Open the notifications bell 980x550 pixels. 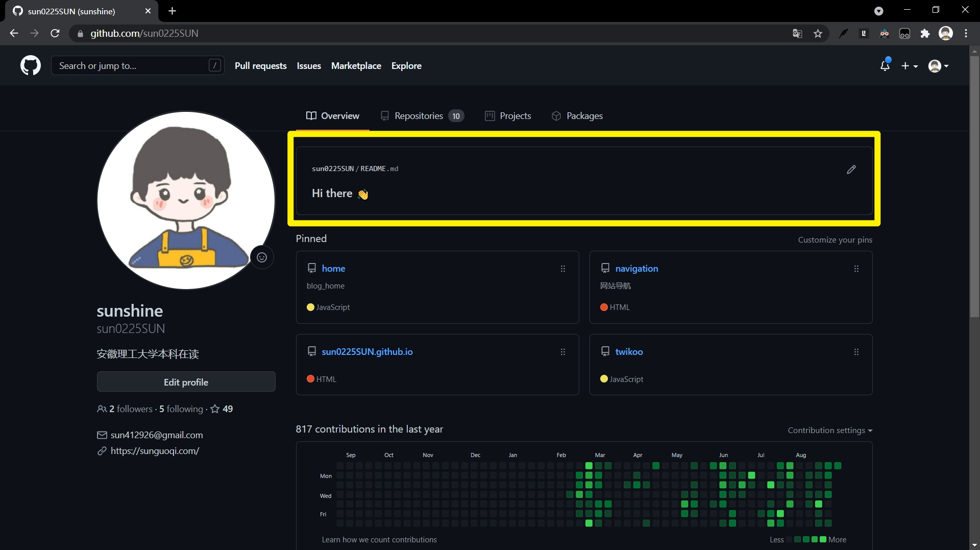886,65
